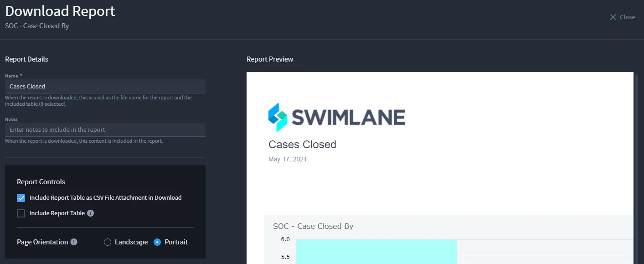Click the May 17, 2021 date in preview

click(x=288, y=159)
